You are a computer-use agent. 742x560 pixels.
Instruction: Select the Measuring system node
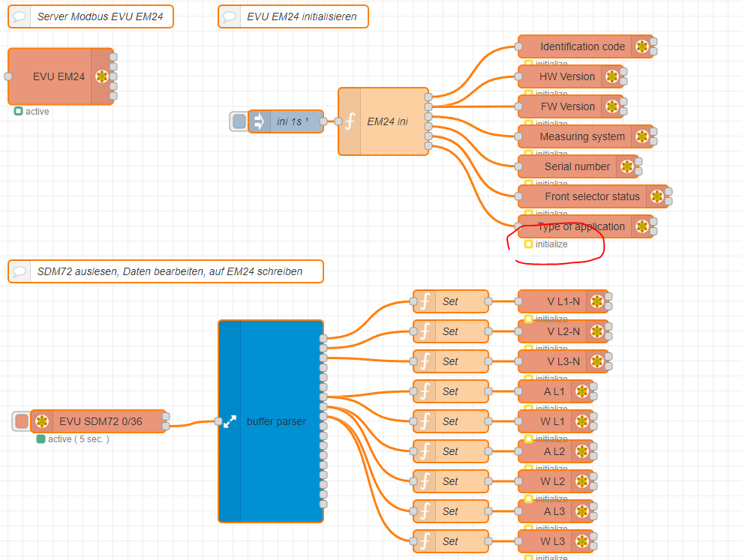click(586, 136)
